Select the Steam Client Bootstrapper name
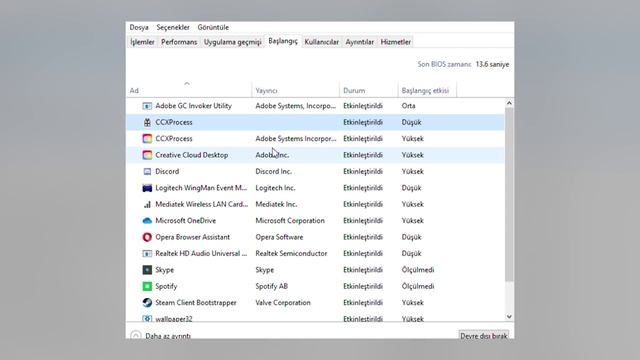Viewport: 640px width, 360px height. [196, 302]
